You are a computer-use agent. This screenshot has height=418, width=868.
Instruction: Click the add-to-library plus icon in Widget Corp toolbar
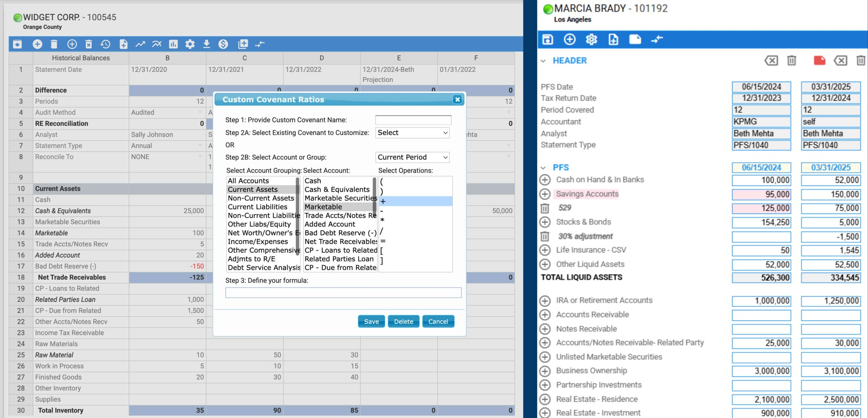243,44
